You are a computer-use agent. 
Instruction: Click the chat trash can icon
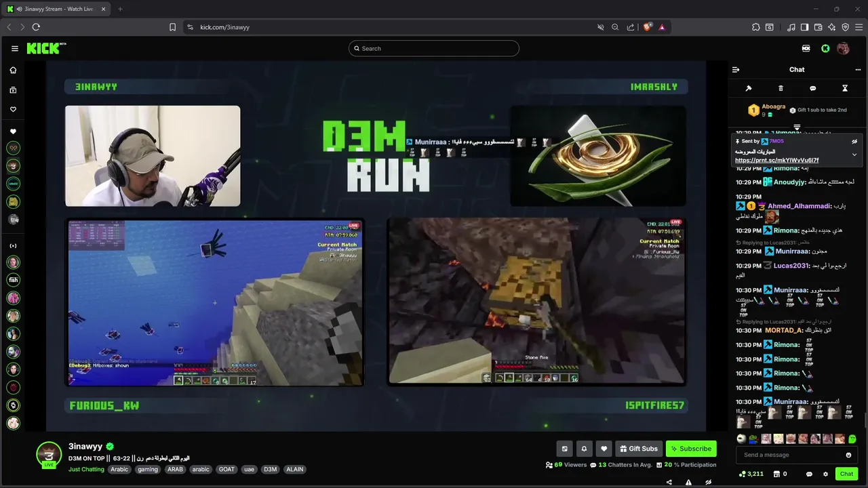click(x=781, y=88)
